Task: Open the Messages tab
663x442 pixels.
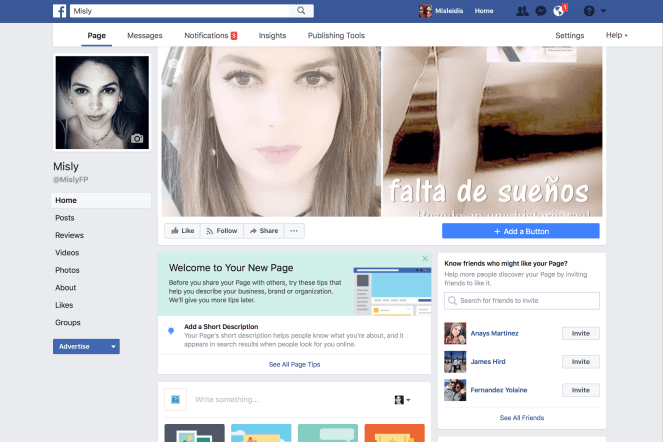Action: tap(145, 36)
